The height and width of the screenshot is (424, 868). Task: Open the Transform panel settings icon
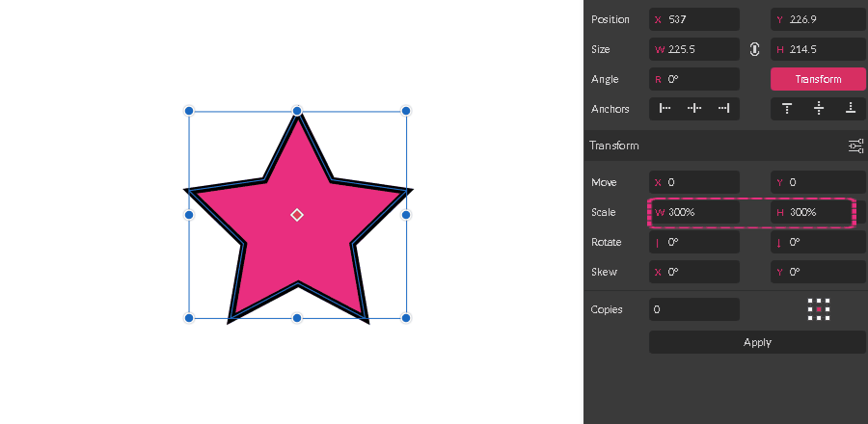pyautogui.click(x=855, y=146)
